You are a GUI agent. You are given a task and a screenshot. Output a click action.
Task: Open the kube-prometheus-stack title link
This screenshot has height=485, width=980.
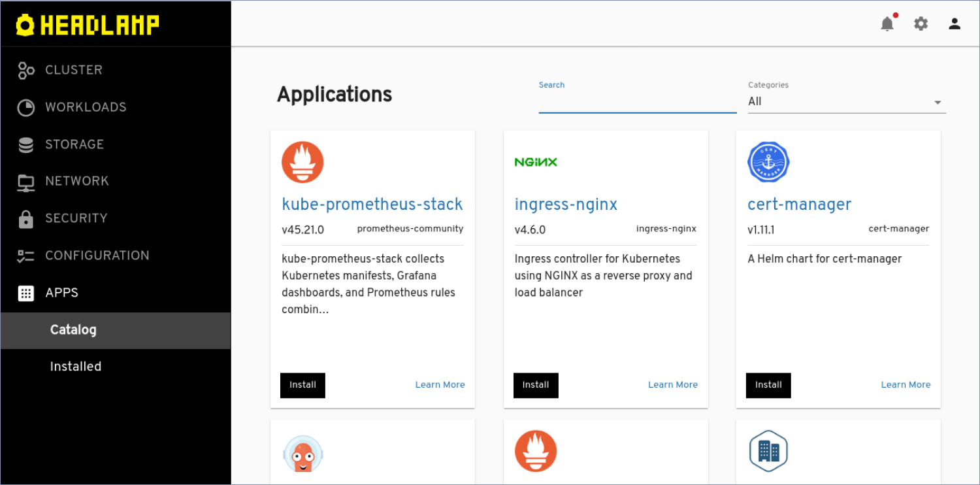(372, 204)
